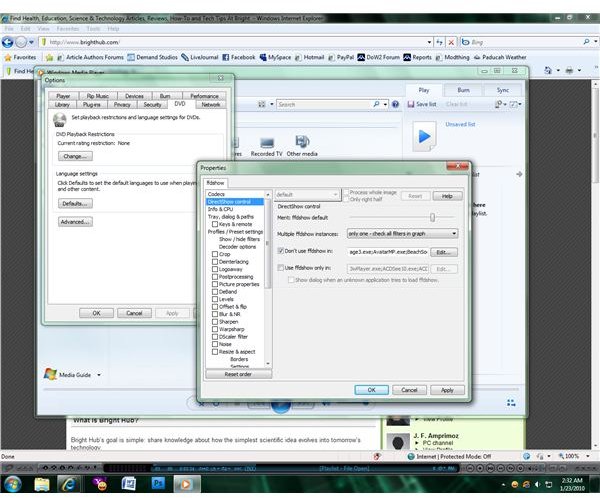This screenshot has height=498, width=600.
Task: Select Info & CPU in ffdshow list
Action: tap(220, 209)
